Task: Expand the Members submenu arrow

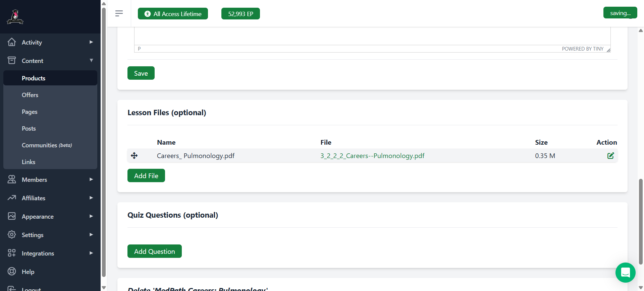Action: 91,179
